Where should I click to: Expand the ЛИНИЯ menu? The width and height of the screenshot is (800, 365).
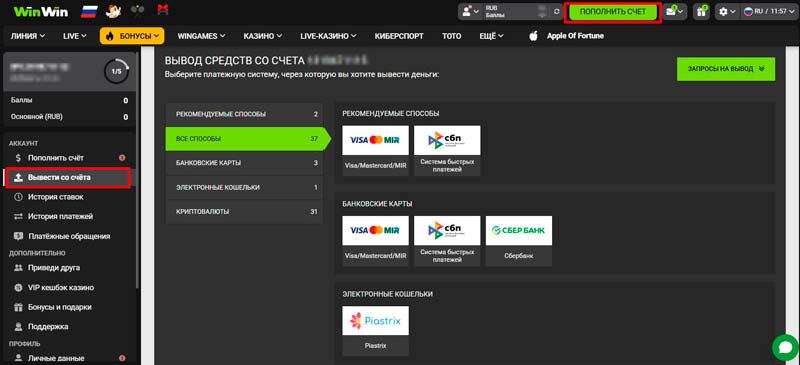28,36
